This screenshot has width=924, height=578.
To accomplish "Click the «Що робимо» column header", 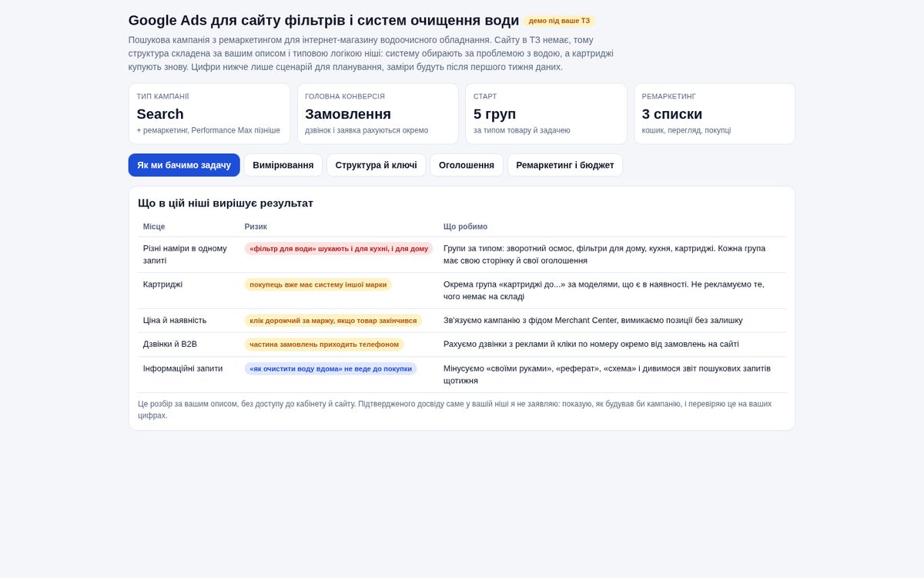I will click(465, 227).
